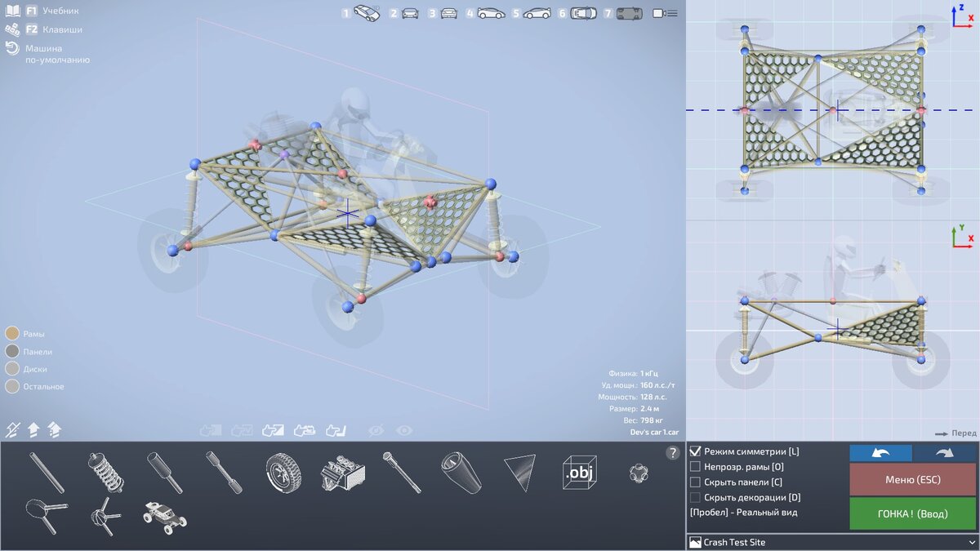Viewport: 980px width, 551px height.
Task: Click the dimmed second hand tool icon
Action: 242,429
